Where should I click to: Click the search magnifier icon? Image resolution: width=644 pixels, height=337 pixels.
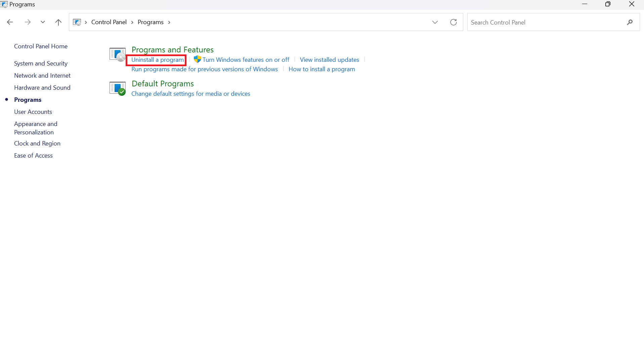click(x=630, y=22)
